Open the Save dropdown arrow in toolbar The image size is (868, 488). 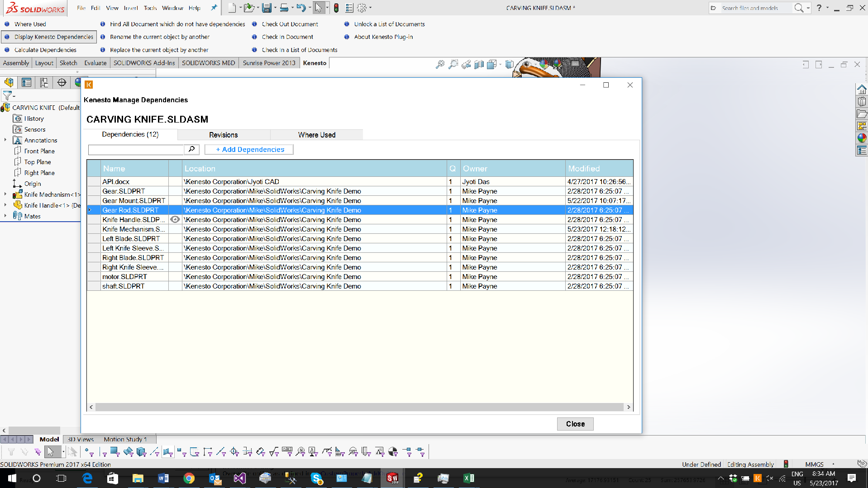(x=275, y=8)
